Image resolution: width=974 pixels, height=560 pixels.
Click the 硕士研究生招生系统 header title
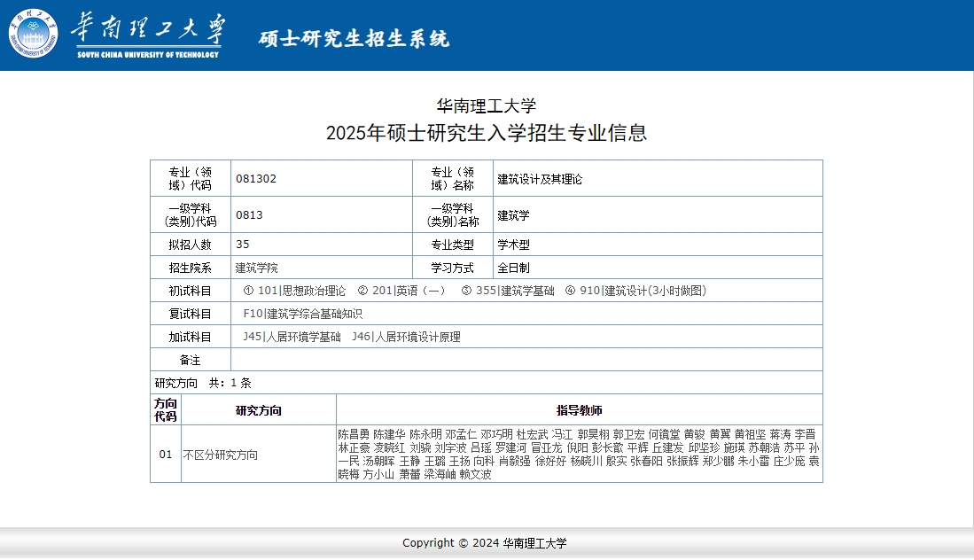[x=354, y=38]
